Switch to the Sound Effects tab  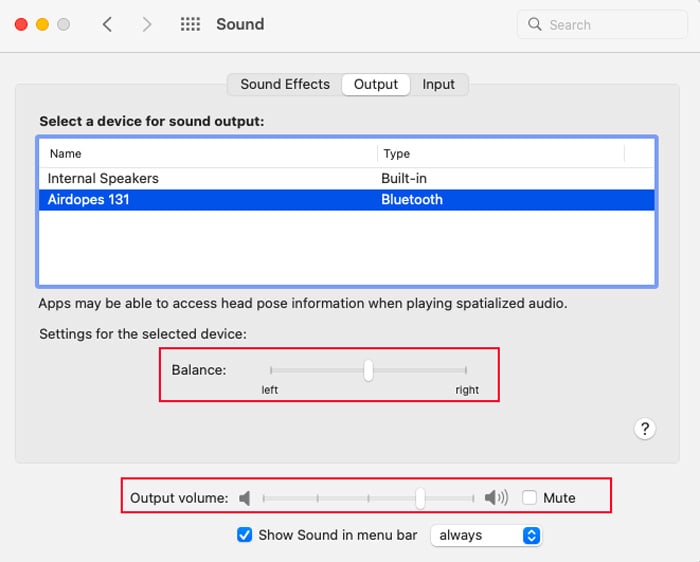[x=285, y=84]
